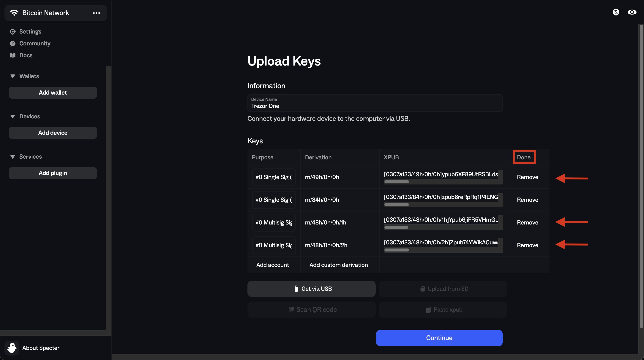The image size is (644, 360).
Task: Collapse the Services section
Action: click(12, 157)
